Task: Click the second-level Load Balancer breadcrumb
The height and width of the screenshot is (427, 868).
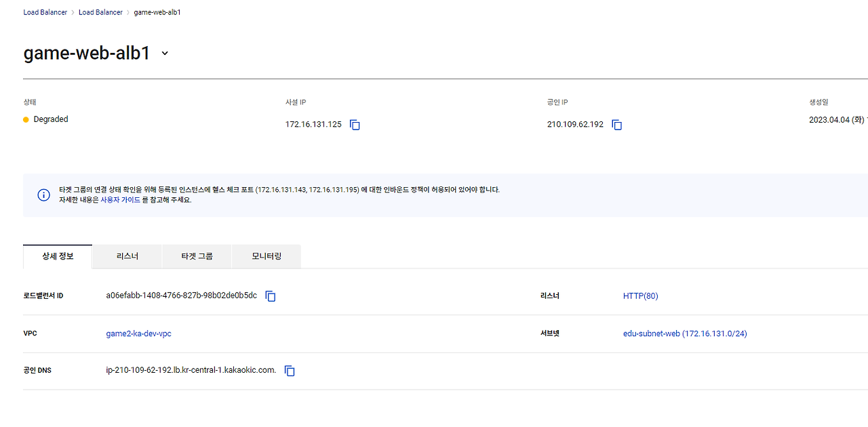Action: (x=100, y=12)
